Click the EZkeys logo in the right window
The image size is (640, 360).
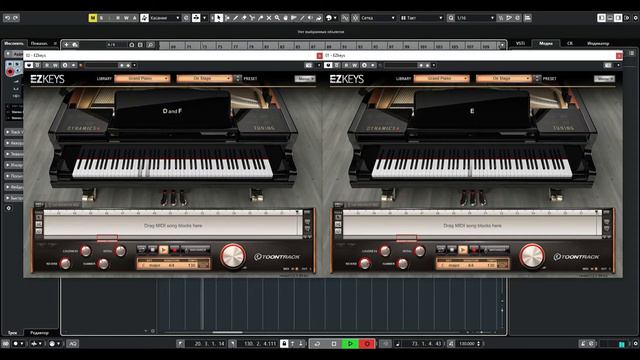click(347, 79)
